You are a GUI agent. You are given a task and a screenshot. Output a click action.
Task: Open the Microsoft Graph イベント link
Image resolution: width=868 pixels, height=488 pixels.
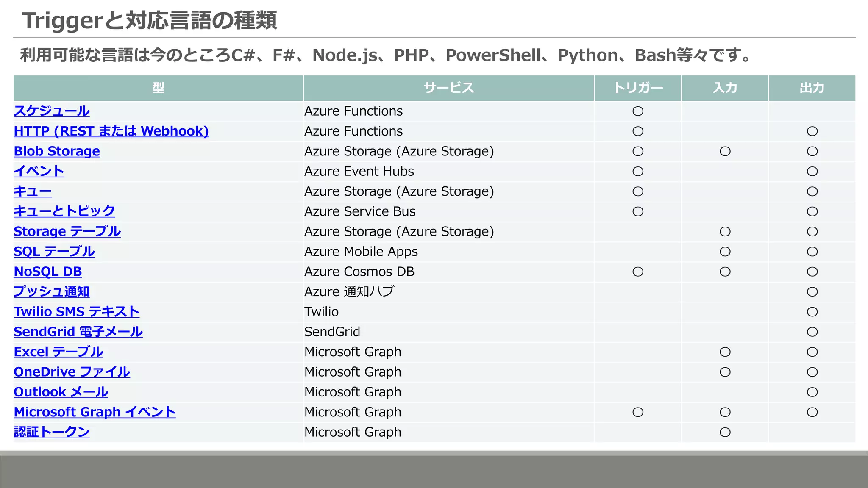[95, 412]
